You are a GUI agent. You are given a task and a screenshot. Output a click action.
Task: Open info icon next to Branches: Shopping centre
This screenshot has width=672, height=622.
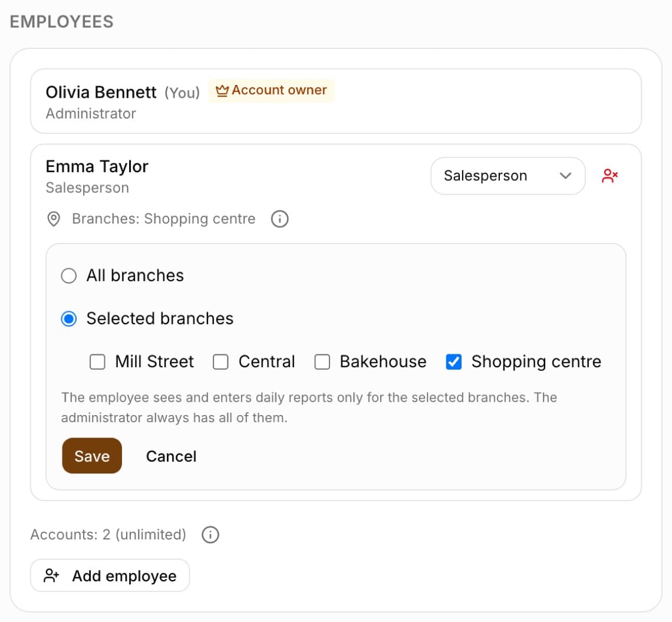[x=279, y=219]
